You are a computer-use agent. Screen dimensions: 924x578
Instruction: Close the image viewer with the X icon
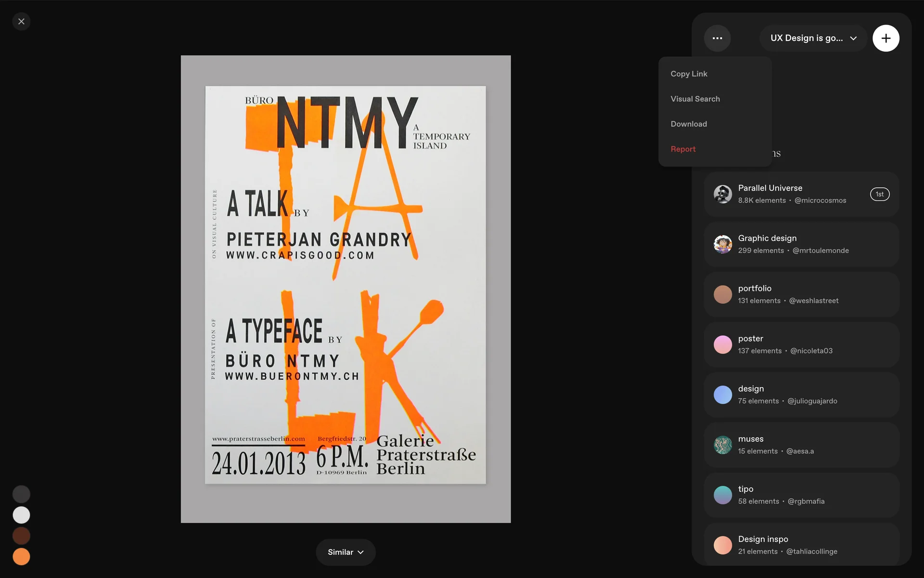click(x=21, y=22)
